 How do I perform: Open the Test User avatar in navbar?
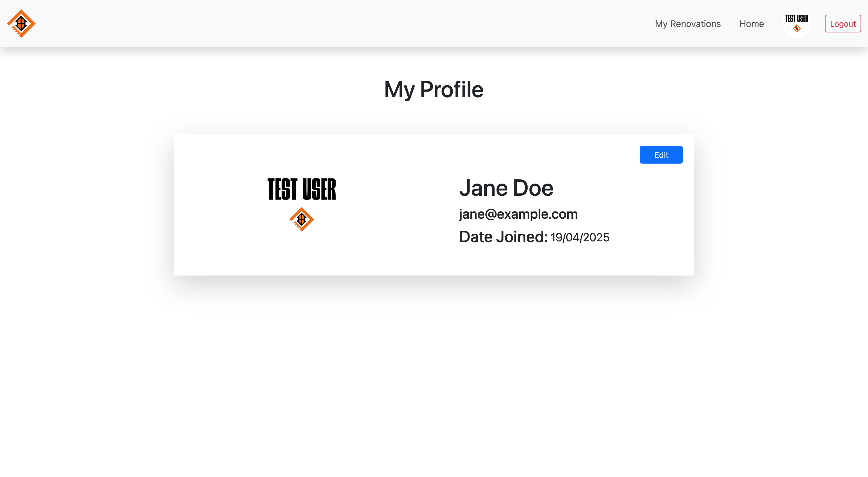(797, 24)
